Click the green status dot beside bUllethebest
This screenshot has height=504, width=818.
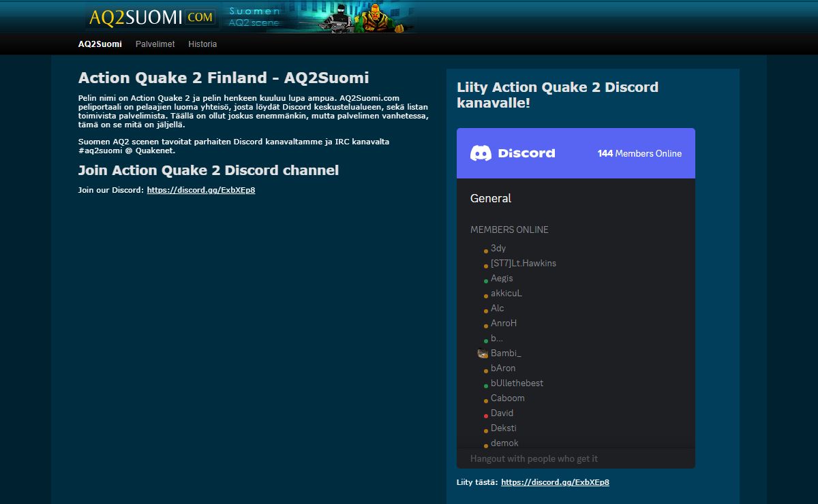pos(486,385)
